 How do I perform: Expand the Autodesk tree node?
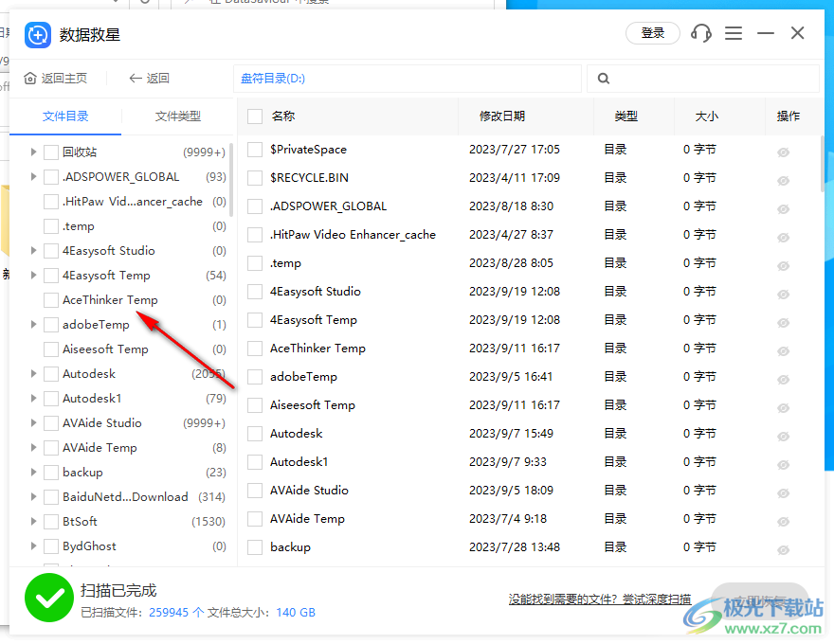coord(33,373)
